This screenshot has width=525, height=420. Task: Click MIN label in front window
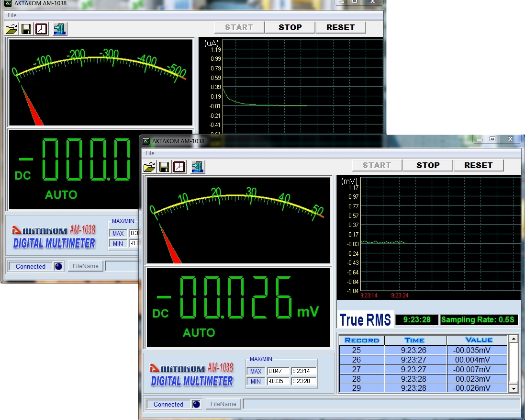coord(256,381)
